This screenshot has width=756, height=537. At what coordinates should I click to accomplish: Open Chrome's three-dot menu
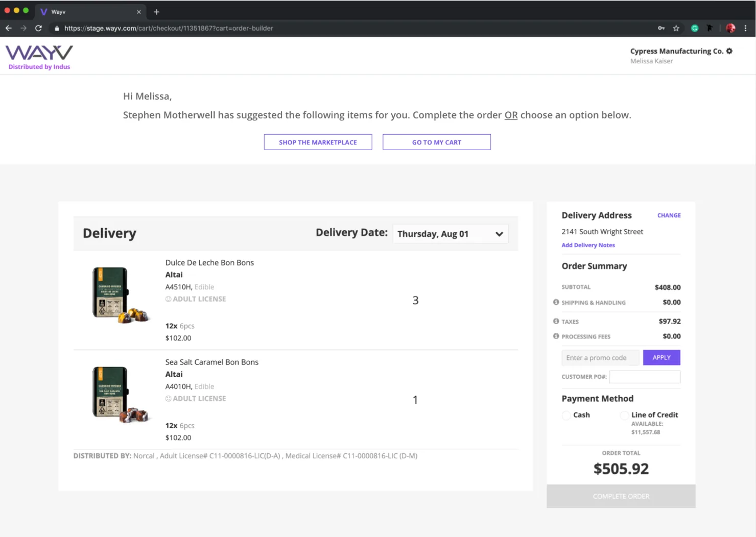point(746,28)
